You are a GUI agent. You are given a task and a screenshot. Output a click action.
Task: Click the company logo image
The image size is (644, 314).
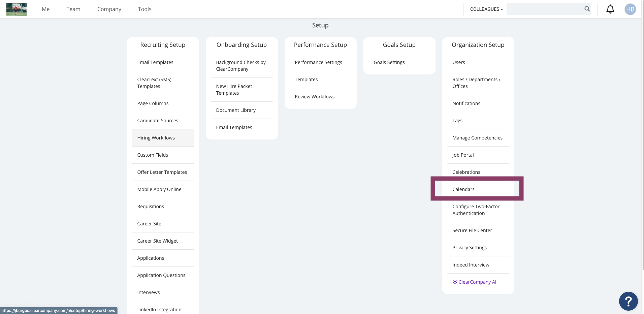pyautogui.click(x=17, y=9)
